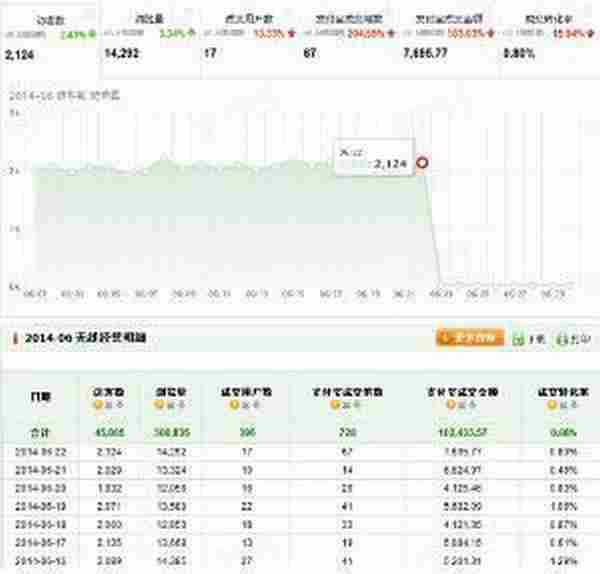Viewport: 600px width, 574px height.
Task: Switch to the page views tab showing 14,292
Action: click(x=148, y=42)
